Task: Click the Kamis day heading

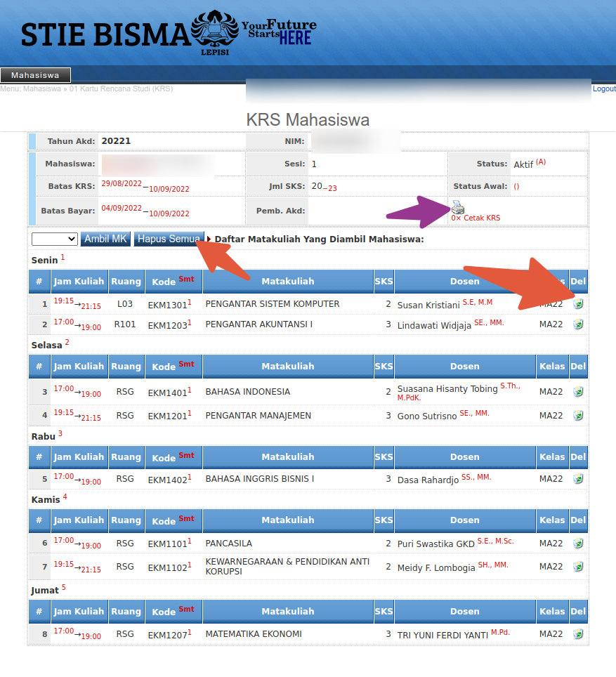Action: pos(46,499)
